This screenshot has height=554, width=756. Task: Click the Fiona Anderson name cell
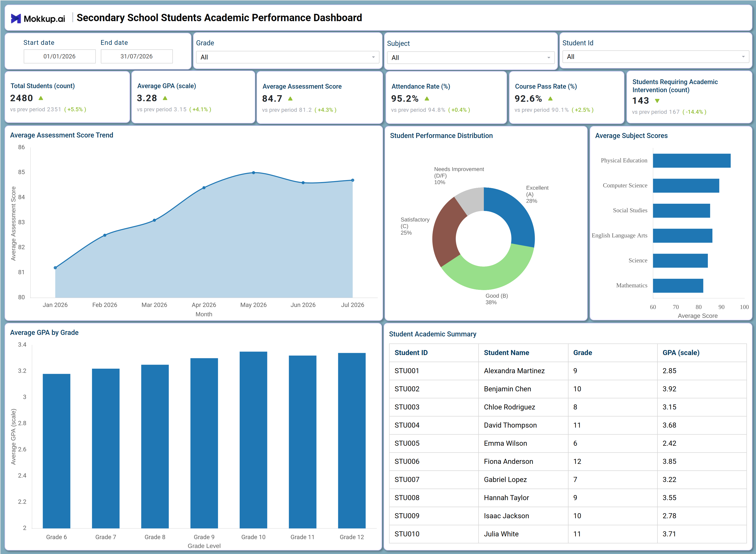click(523, 461)
